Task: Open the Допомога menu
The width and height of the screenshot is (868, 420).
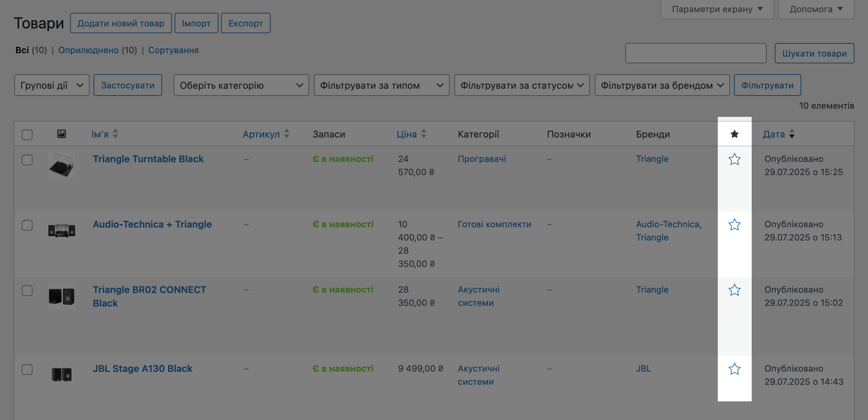Action: [x=816, y=9]
